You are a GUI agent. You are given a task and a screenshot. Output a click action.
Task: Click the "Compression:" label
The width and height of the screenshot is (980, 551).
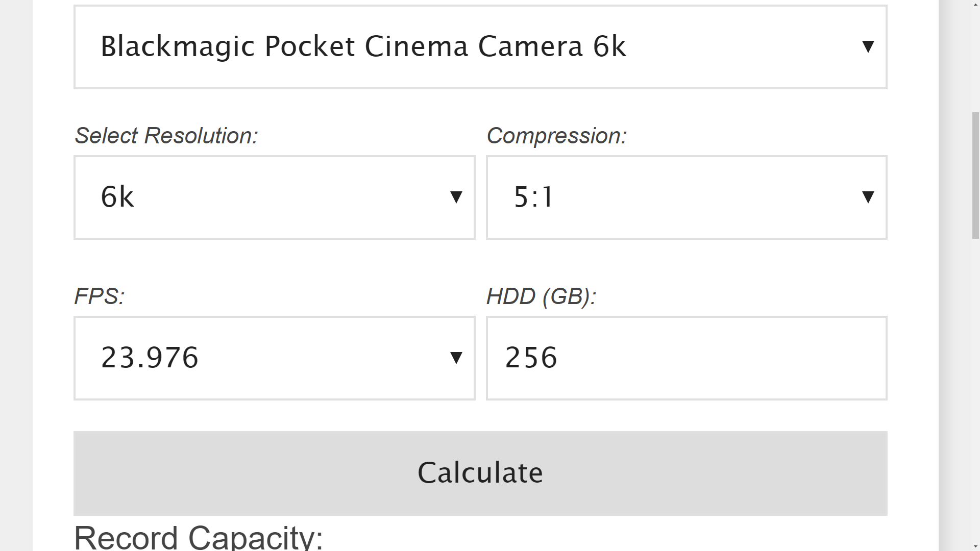(556, 136)
